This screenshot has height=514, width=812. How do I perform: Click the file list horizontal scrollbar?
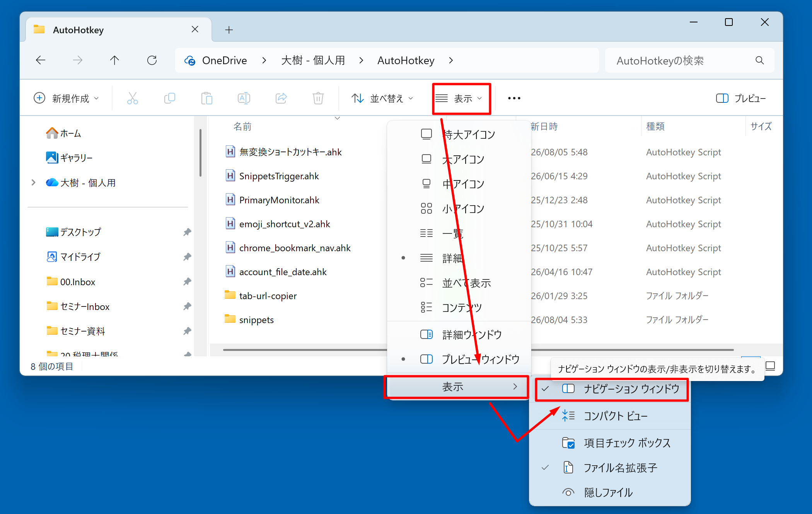click(x=478, y=350)
